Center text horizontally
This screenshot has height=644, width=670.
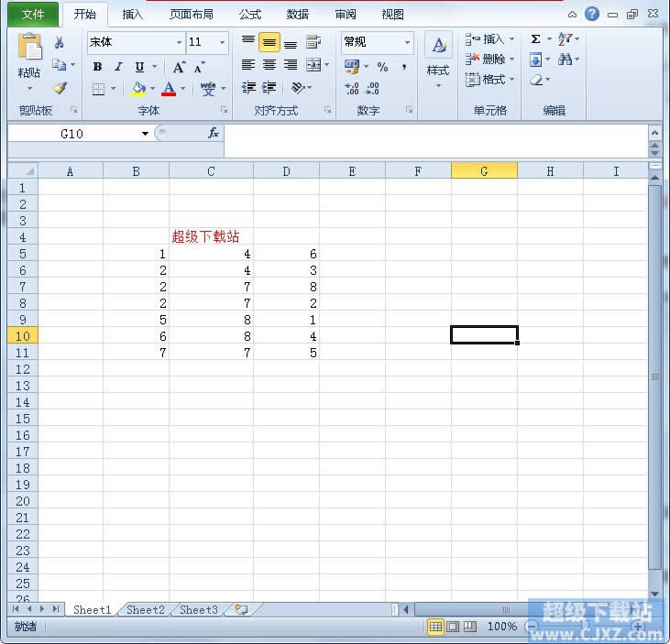(269, 65)
